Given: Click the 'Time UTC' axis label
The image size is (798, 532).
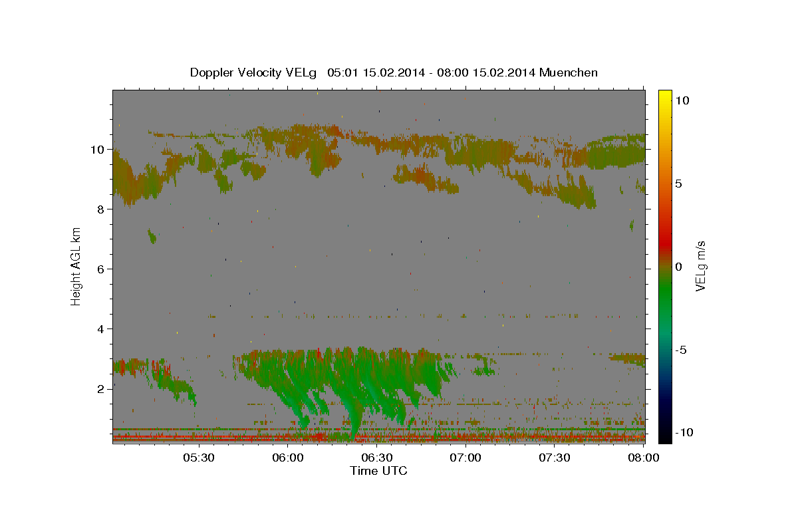Looking at the screenshot, I should [378, 471].
